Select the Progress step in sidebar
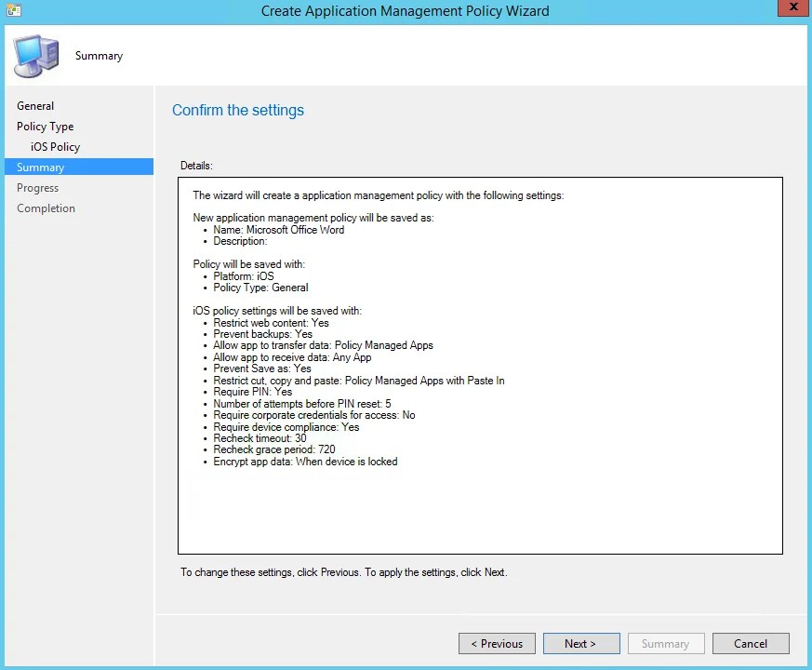The width and height of the screenshot is (812, 670). click(x=37, y=188)
